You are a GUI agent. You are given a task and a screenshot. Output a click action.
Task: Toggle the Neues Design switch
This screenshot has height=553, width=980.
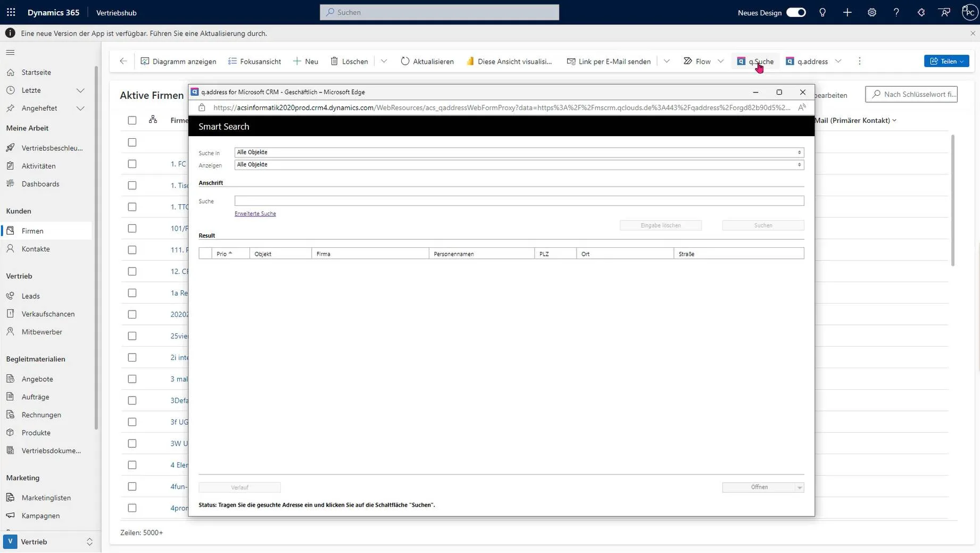[x=796, y=12]
